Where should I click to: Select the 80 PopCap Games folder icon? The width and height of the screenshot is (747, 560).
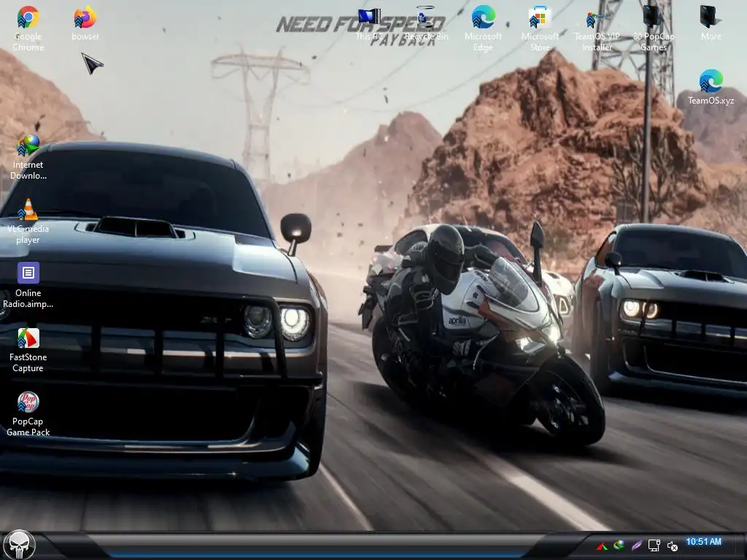click(653, 28)
